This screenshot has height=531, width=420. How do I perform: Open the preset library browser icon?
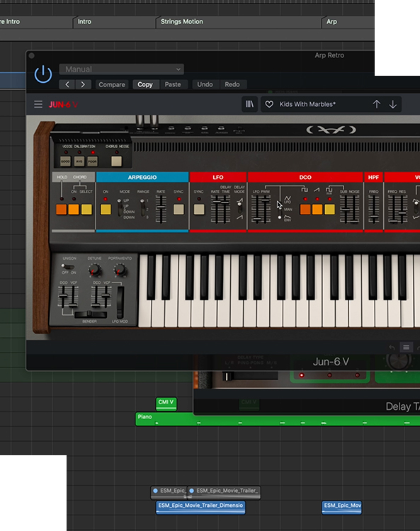coord(249,104)
